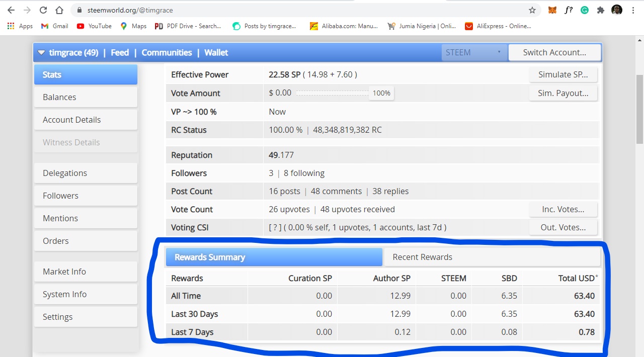Viewport: 644px width, 357px height.
Task: Click the 100% vote slider handle
Action: (381, 93)
